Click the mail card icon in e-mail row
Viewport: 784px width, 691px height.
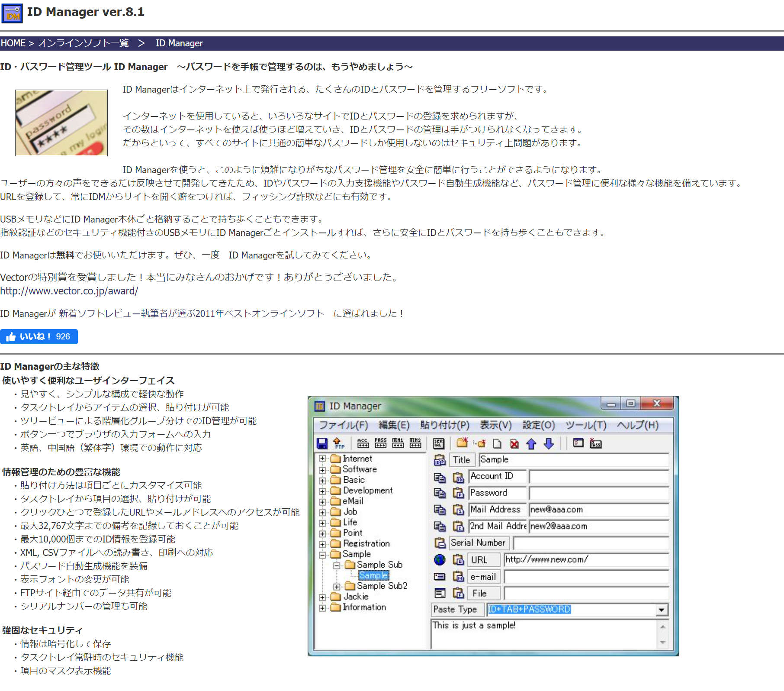tap(440, 577)
